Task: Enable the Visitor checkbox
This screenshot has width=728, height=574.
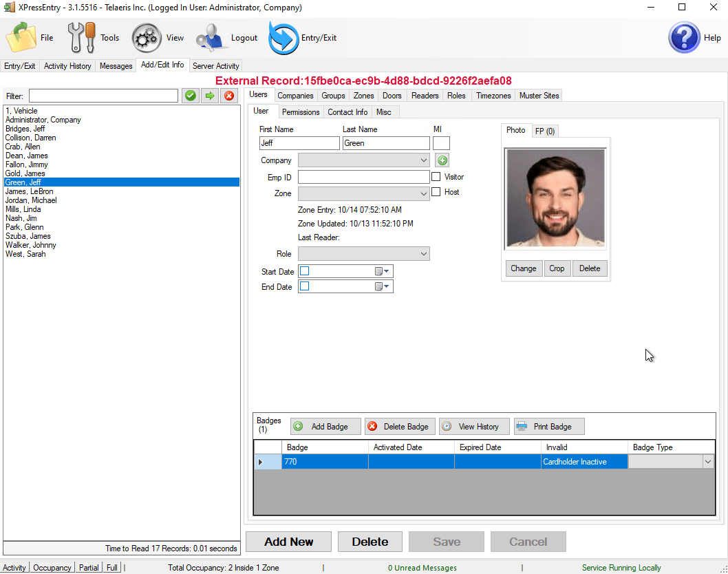Action: click(436, 177)
